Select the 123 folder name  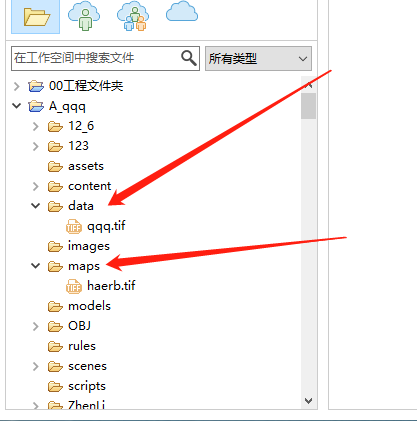(78, 146)
